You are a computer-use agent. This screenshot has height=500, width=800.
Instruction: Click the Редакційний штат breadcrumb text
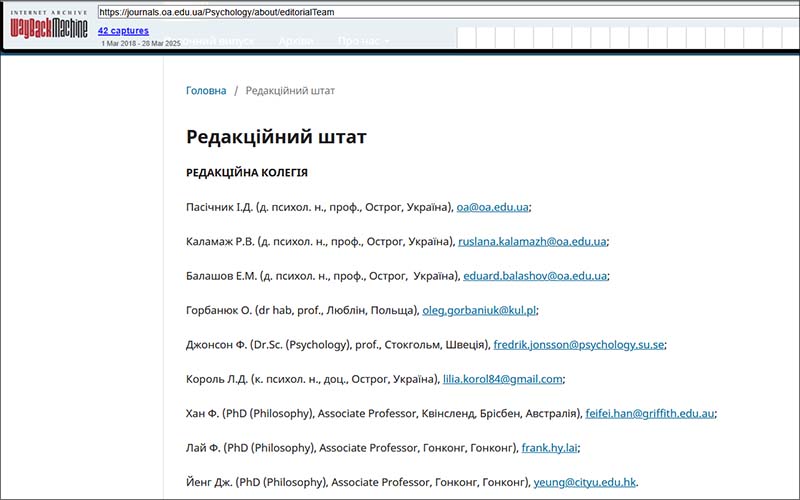pos(290,91)
